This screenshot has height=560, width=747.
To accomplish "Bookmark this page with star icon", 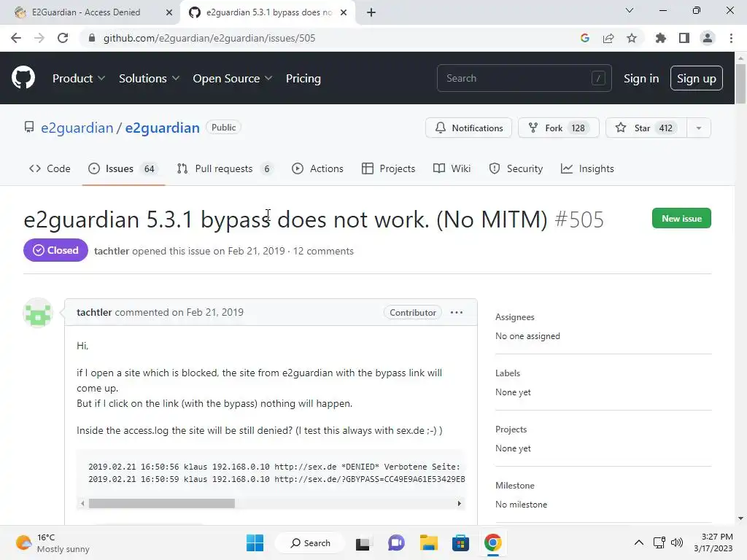I will 632,38.
